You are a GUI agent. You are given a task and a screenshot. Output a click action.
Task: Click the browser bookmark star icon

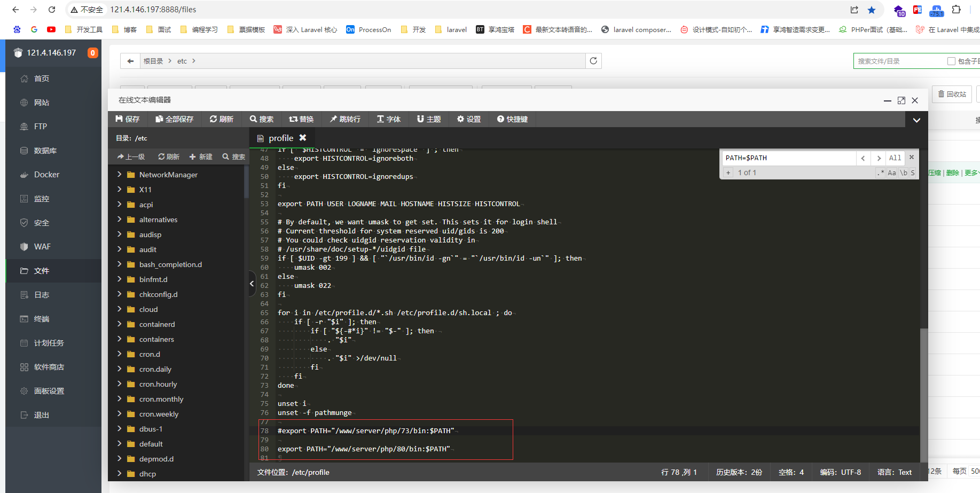[x=872, y=10]
